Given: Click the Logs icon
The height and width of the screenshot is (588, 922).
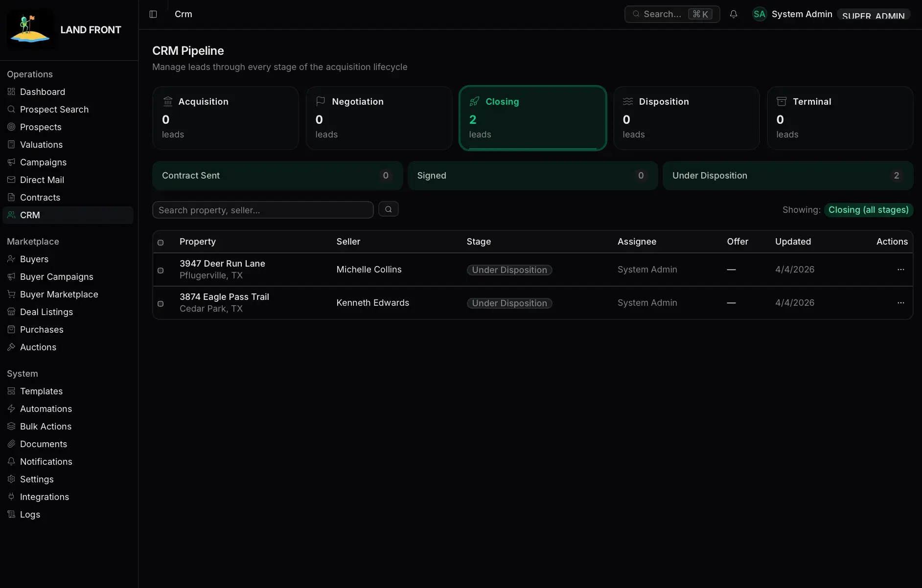Looking at the screenshot, I should (x=11, y=514).
